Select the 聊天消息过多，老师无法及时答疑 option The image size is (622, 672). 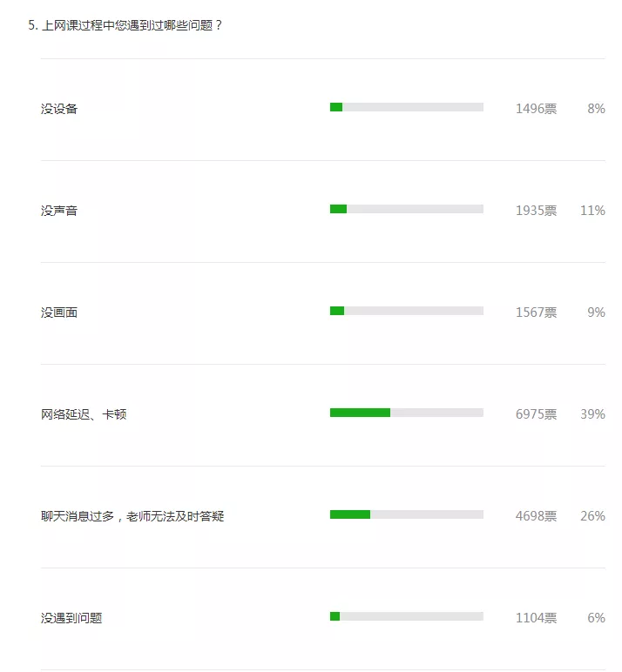point(132,516)
